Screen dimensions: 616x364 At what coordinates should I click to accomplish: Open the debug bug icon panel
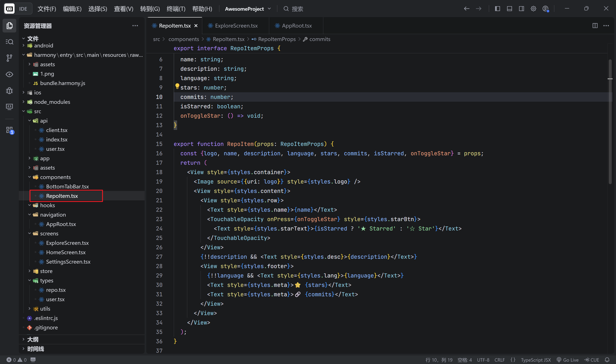9,91
